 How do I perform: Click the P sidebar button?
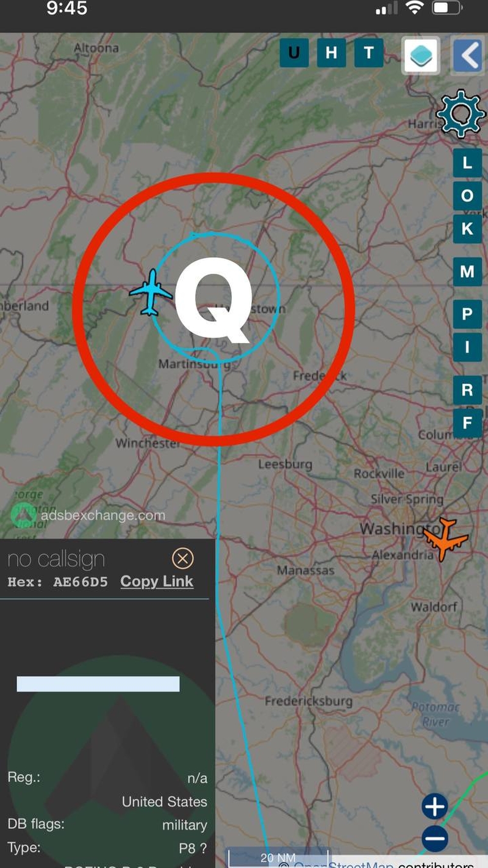[467, 314]
